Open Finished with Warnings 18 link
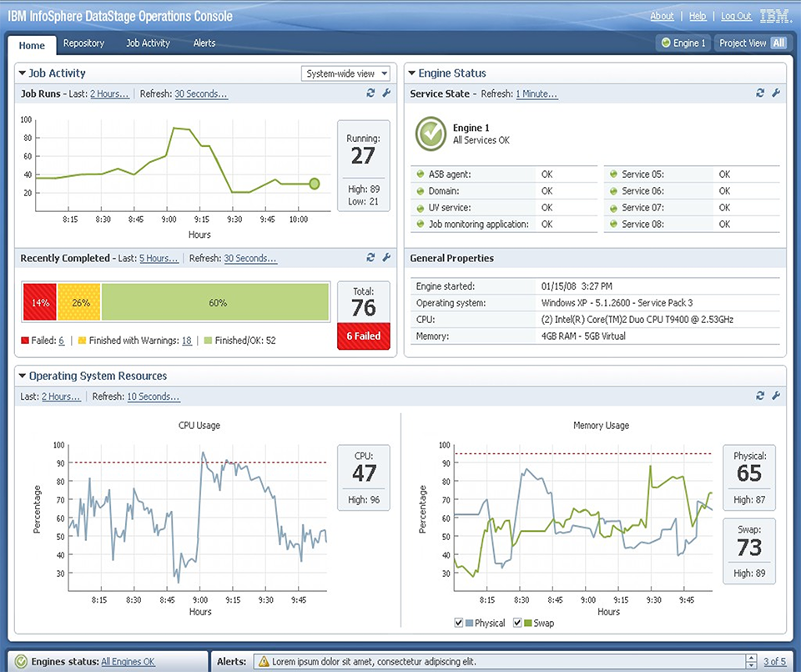The width and height of the screenshot is (801, 672). (186, 341)
